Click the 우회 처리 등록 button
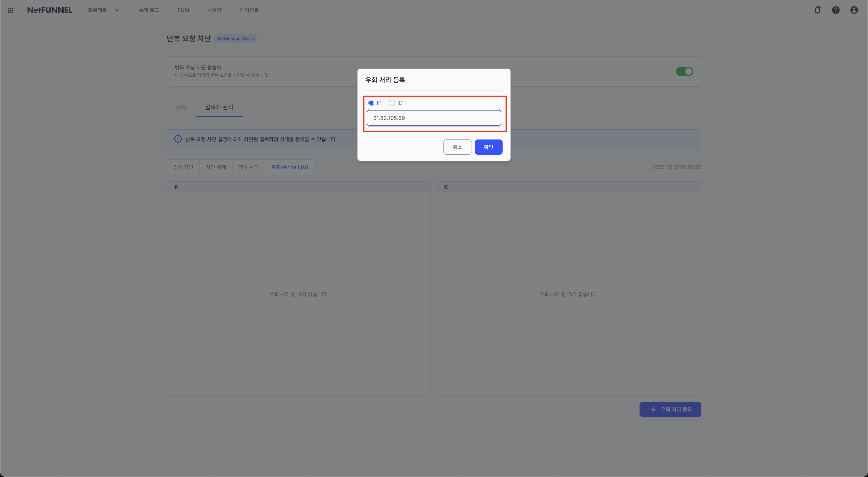868x477 pixels. click(x=670, y=409)
